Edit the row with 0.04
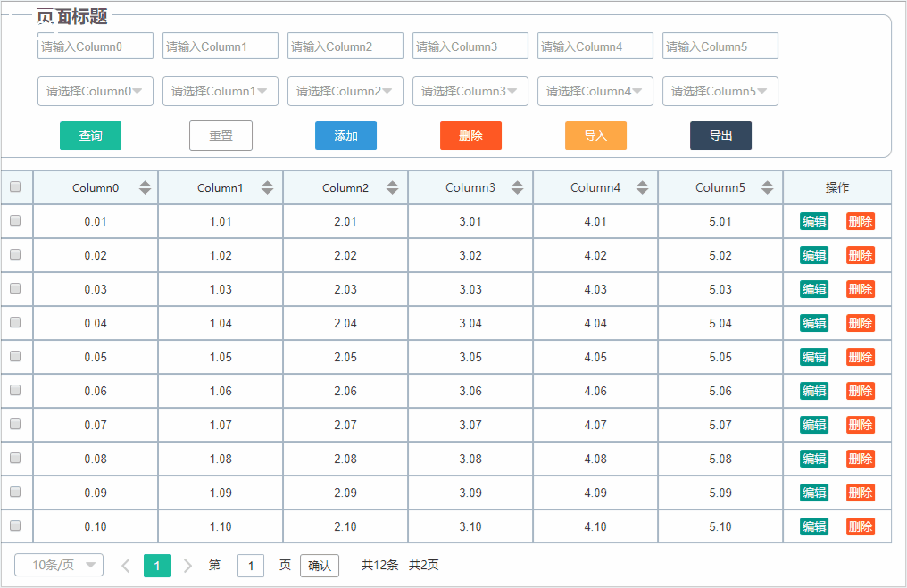907x588 pixels. coord(814,323)
